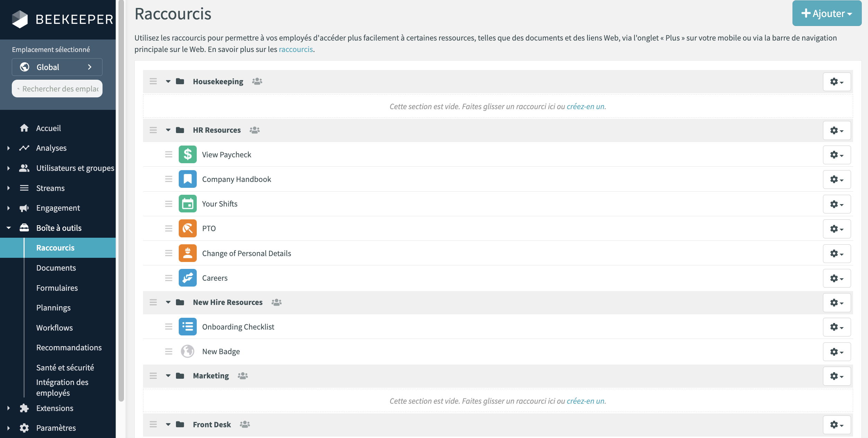Click the globe icon next to Global

tap(25, 67)
